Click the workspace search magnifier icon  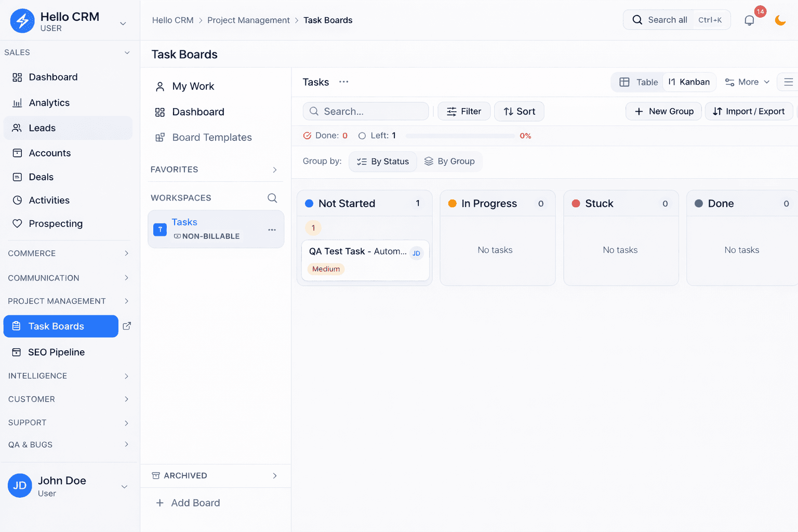(272, 198)
